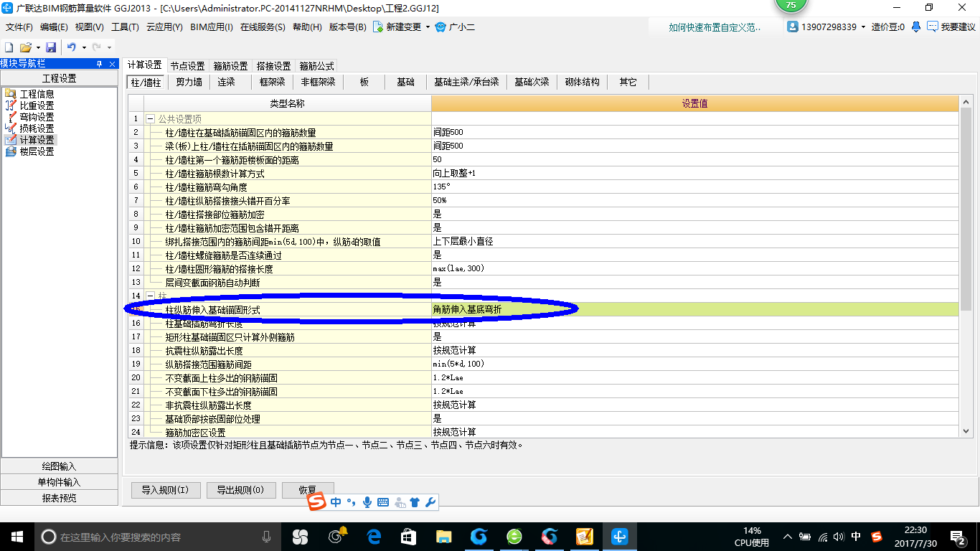Switch to 搭接设置 tab

coord(273,66)
